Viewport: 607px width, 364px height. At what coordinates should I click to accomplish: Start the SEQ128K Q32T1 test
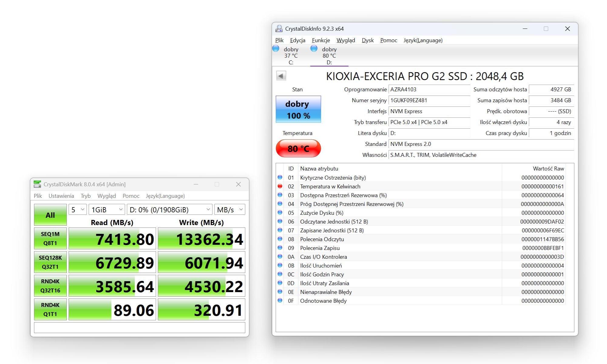50,262
